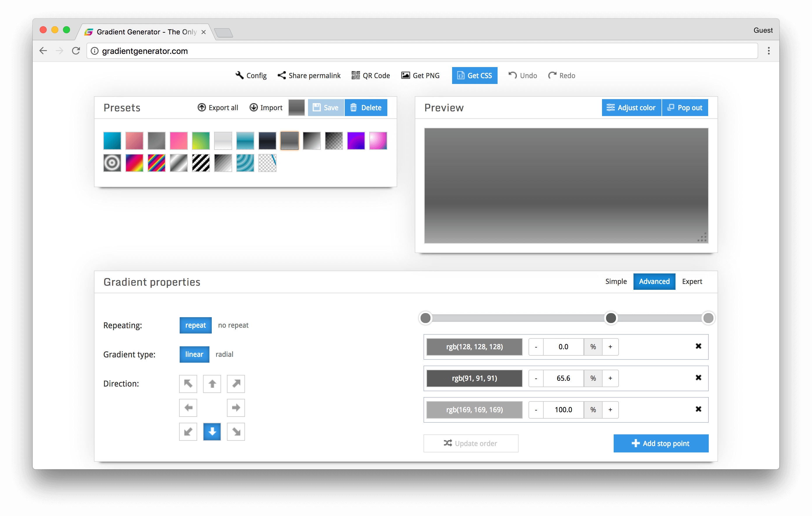Switch gradient type to radial
The width and height of the screenshot is (812, 516).
coord(224,354)
